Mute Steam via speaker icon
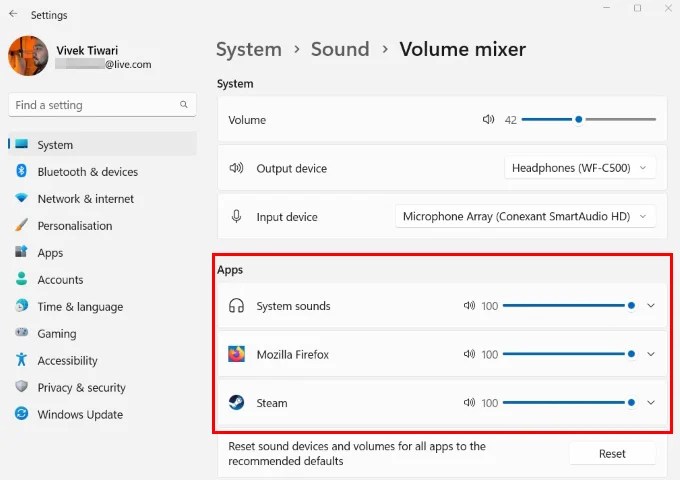This screenshot has height=480, width=680. pos(469,403)
